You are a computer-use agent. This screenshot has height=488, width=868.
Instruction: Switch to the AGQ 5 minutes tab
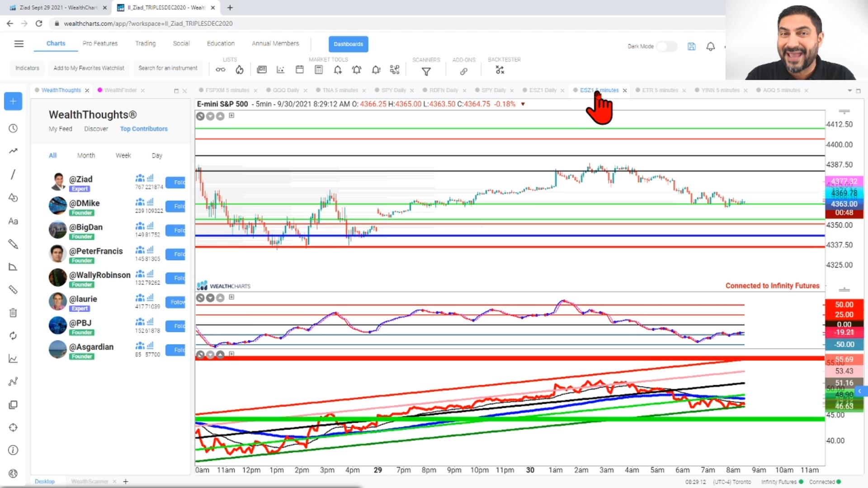pyautogui.click(x=781, y=90)
